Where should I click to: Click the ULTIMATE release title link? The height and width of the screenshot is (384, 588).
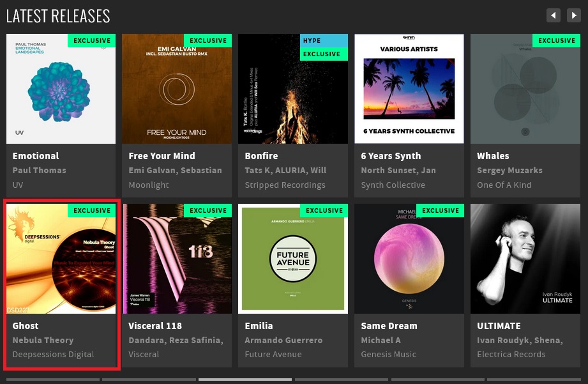(499, 326)
